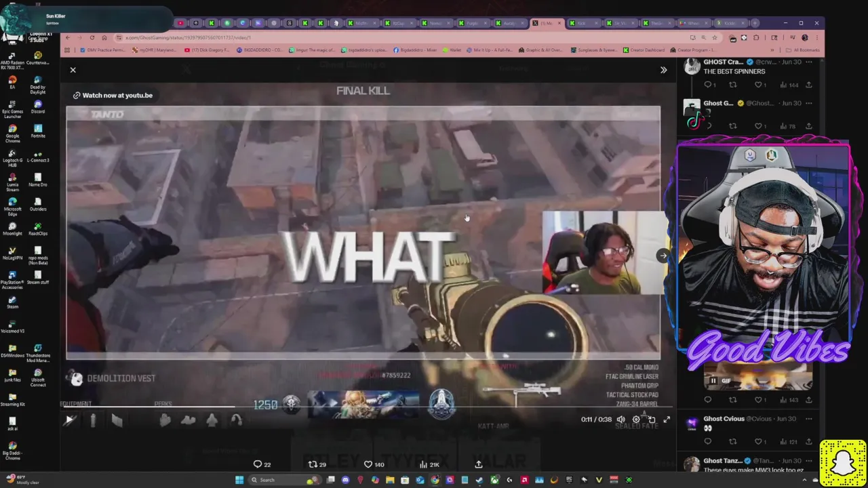
Task: Open video settings gear icon
Action: [x=636, y=420]
